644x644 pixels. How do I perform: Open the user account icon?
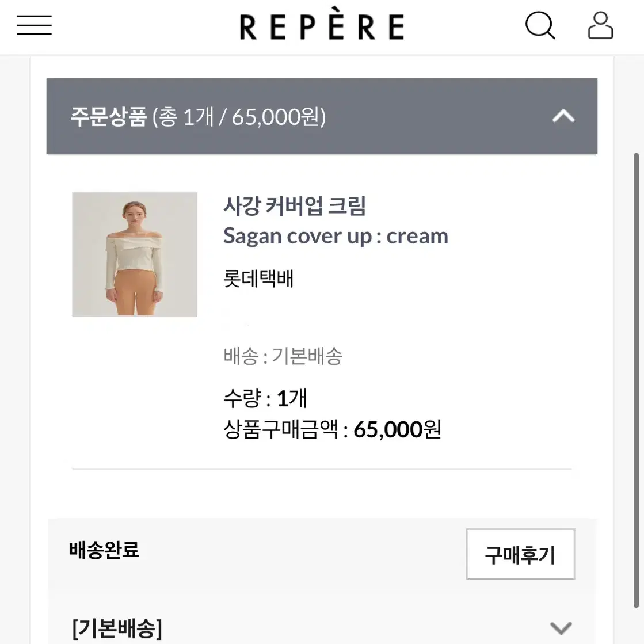coord(600,25)
